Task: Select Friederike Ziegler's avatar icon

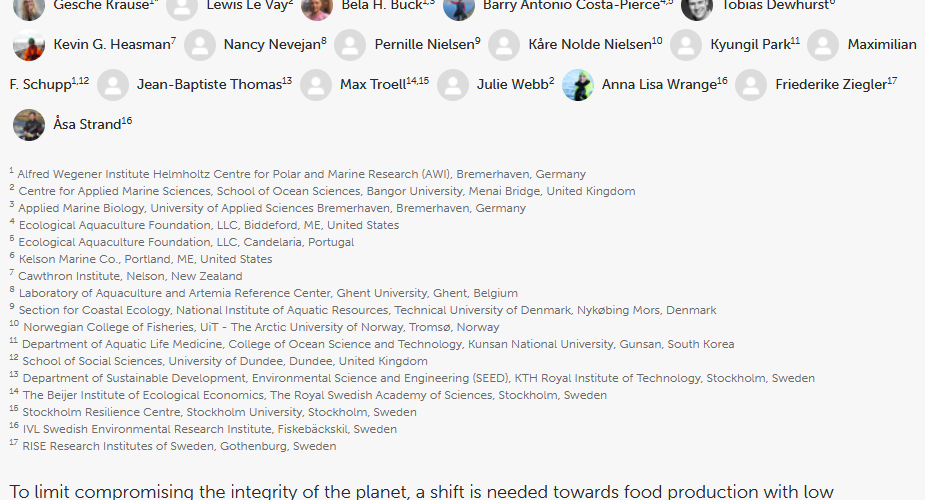Action: [751, 85]
